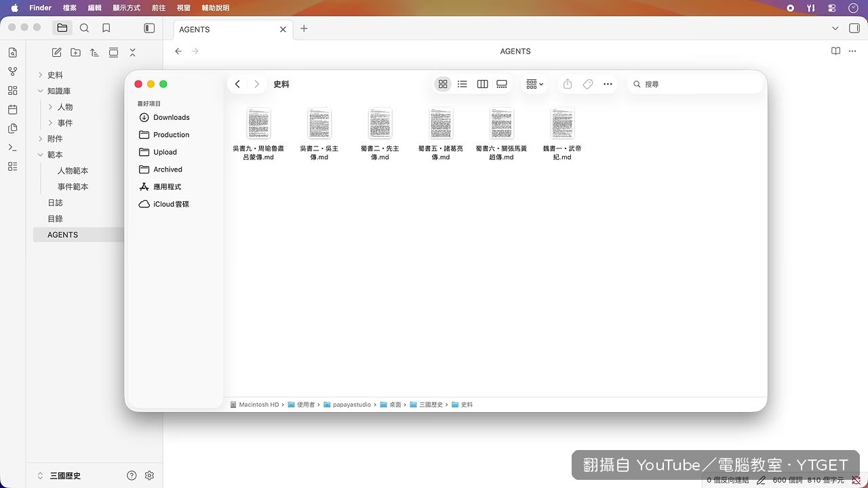Open the 前往 menu
The height and width of the screenshot is (488, 868).
pyautogui.click(x=159, y=8)
